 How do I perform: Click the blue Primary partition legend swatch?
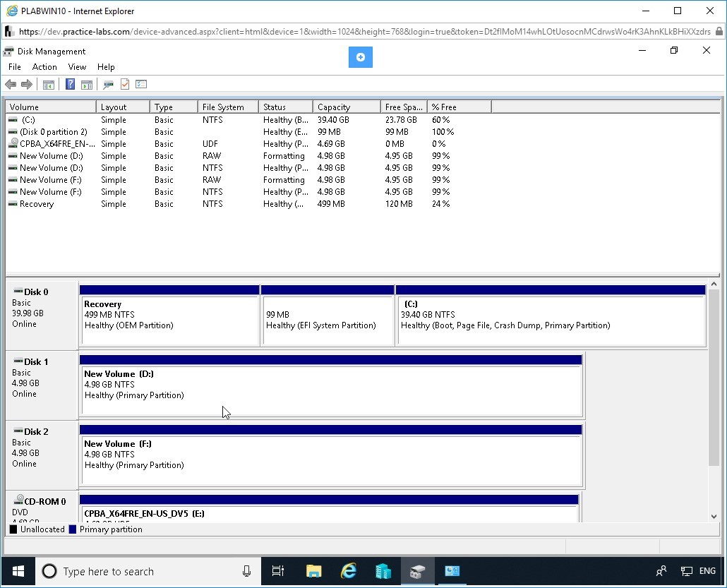click(x=72, y=529)
